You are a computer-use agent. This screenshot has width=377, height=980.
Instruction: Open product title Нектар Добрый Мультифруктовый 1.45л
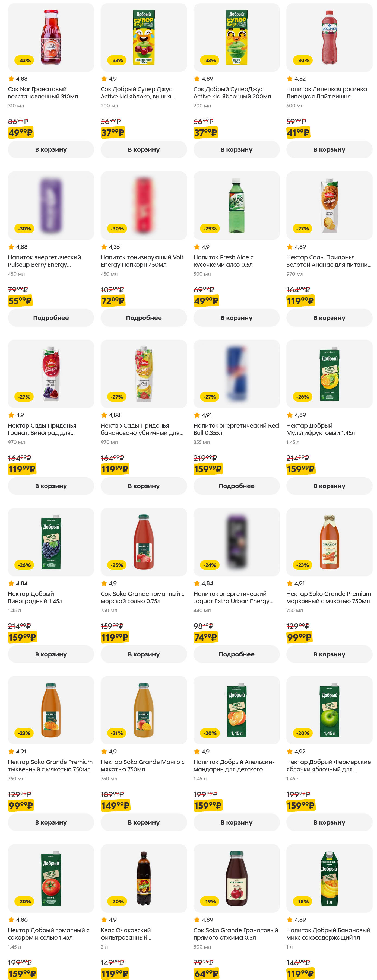[320, 429]
